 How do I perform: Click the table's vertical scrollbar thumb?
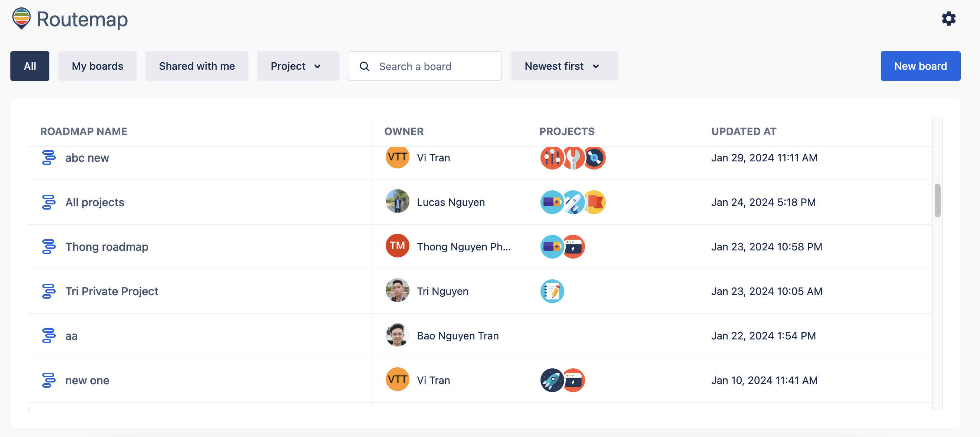tap(937, 200)
